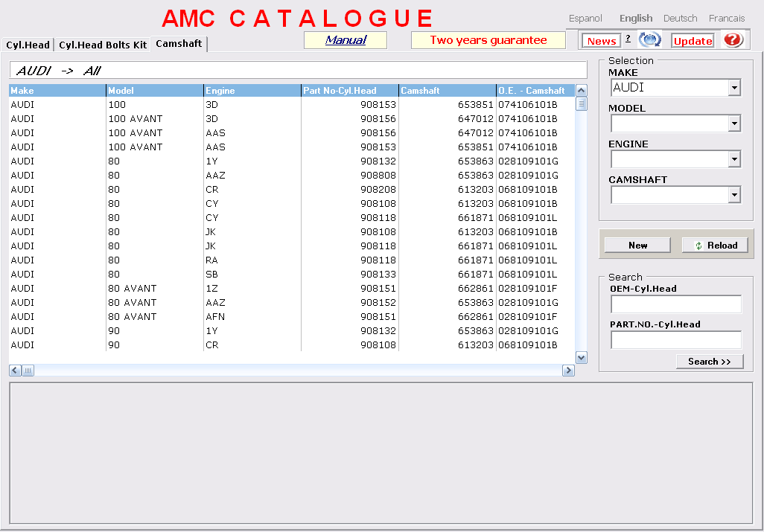
Task: Open the Manual link
Action: pos(346,40)
